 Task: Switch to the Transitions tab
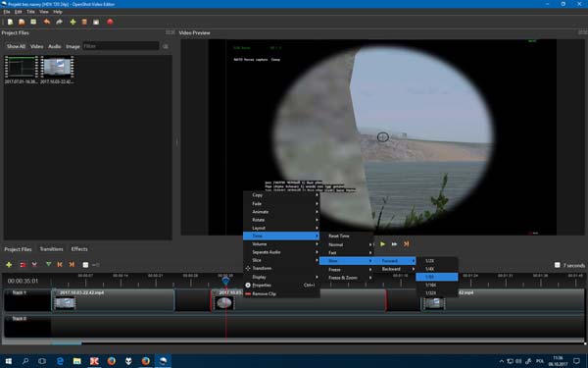point(51,249)
